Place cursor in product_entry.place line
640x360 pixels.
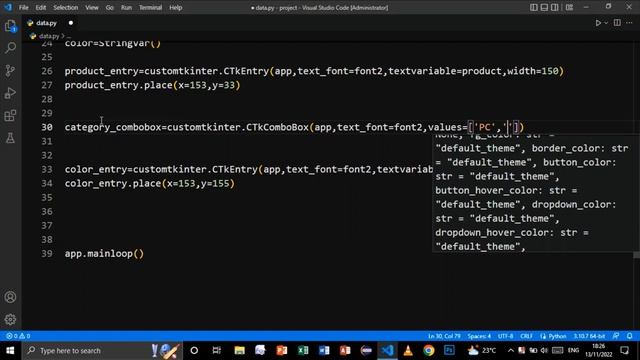[152, 85]
